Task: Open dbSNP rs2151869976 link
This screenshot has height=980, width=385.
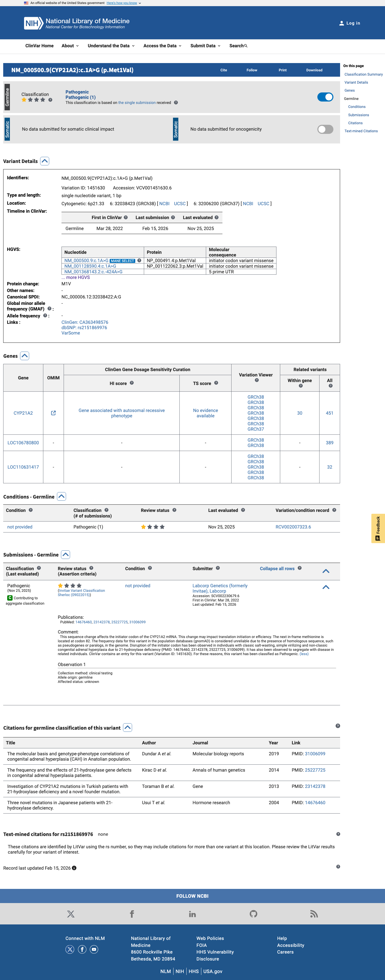Action: (x=84, y=328)
